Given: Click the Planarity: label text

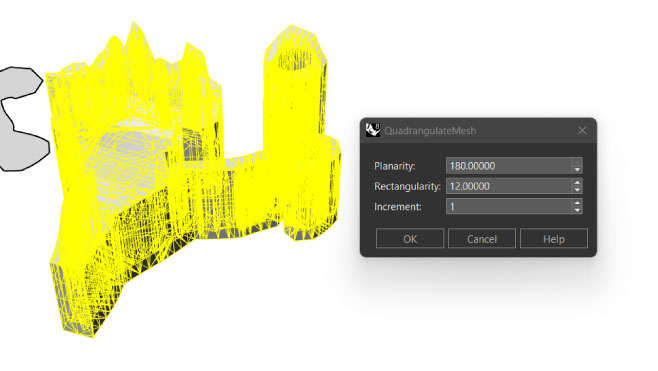Looking at the screenshot, I should tap(394, 166).
